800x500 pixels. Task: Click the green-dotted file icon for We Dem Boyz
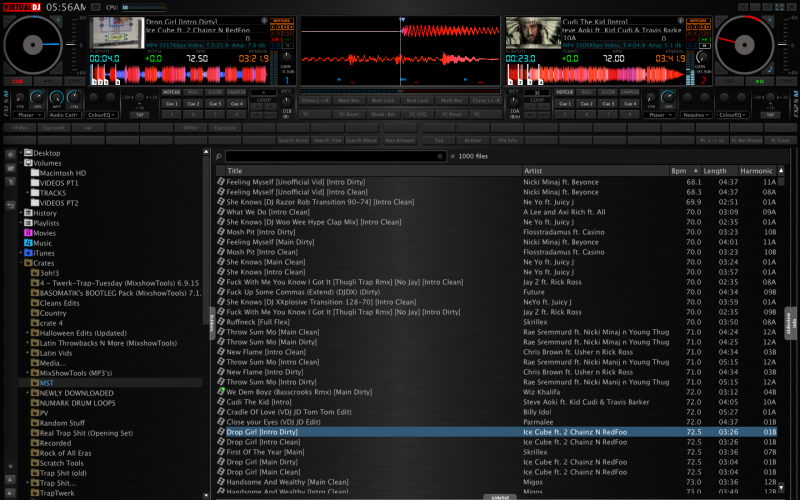click(221, 392)
